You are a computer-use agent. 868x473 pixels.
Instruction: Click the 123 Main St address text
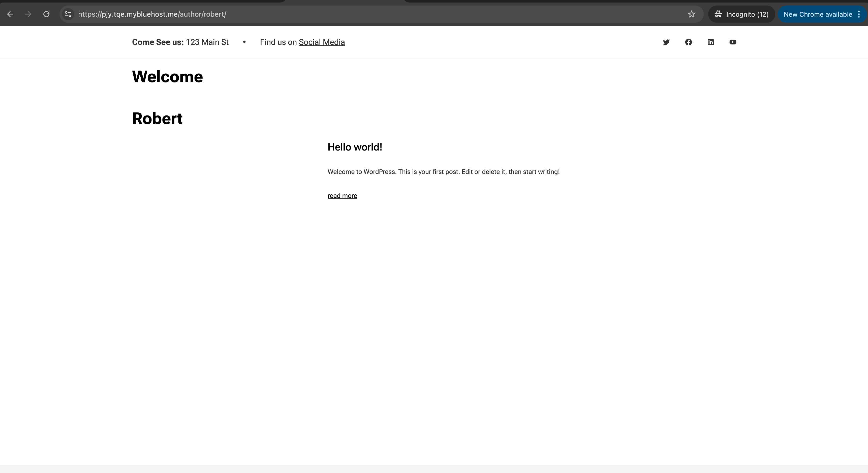207,42
